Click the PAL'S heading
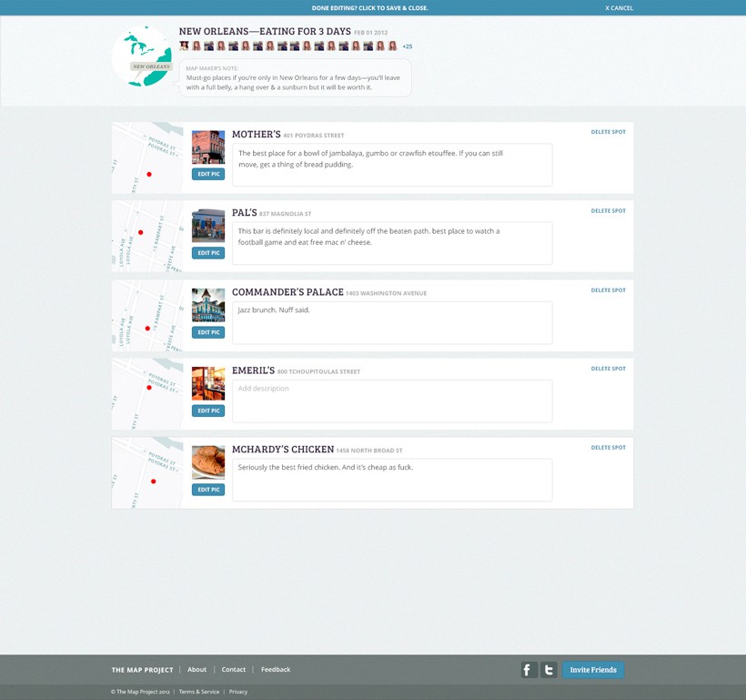 [245, 213]
